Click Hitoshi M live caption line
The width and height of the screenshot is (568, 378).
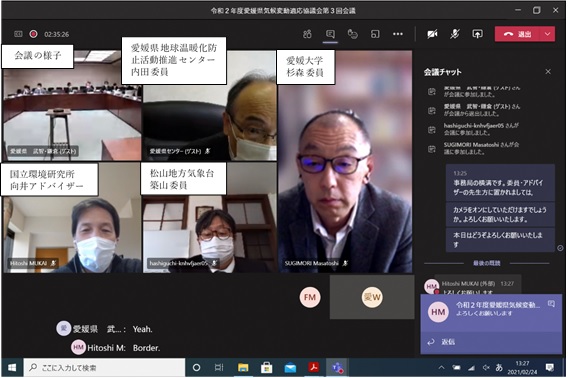point(116,348)
